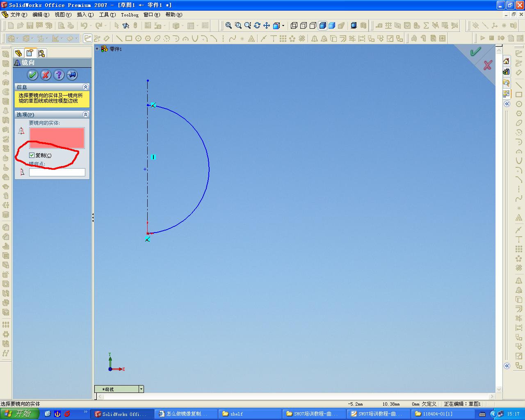Click the system tray clock 15:17
525x420 pixels.
tap(513, 414)
